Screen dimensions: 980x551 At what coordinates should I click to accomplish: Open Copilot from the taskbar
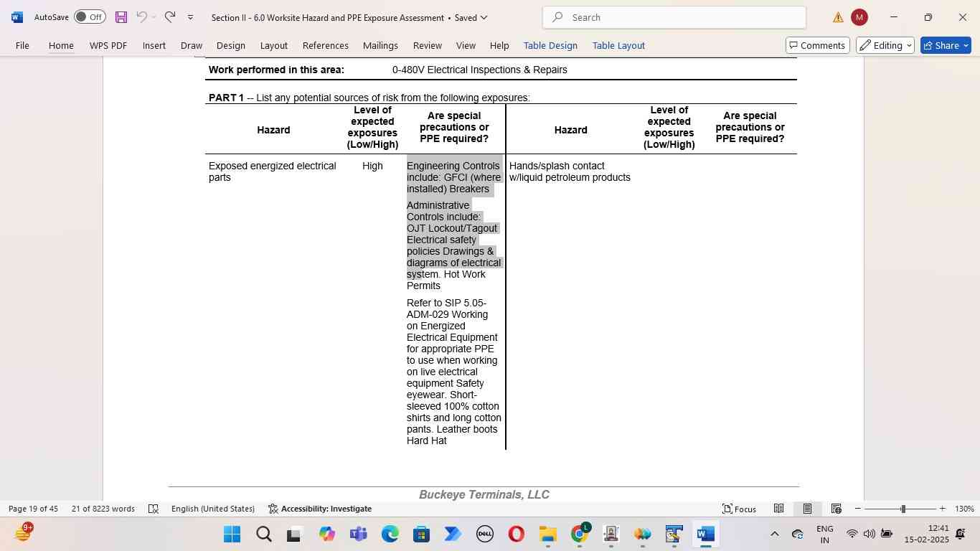327,534
